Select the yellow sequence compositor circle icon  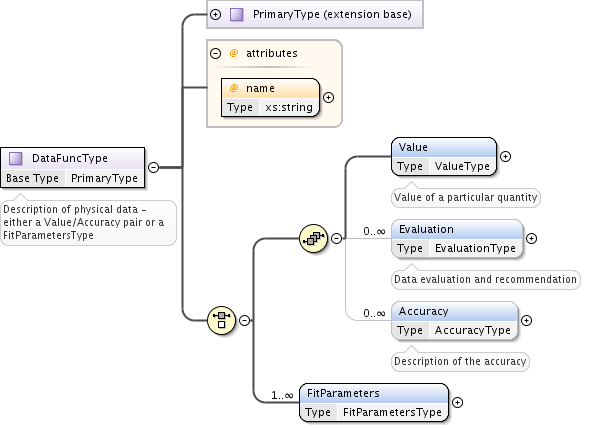pyautogui.click(x=314, y=238)
